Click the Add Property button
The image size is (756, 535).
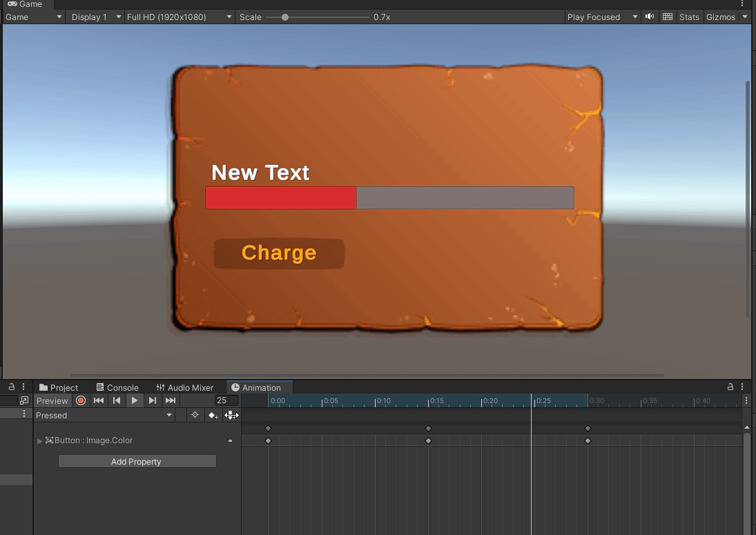click(x=137, y=461)
